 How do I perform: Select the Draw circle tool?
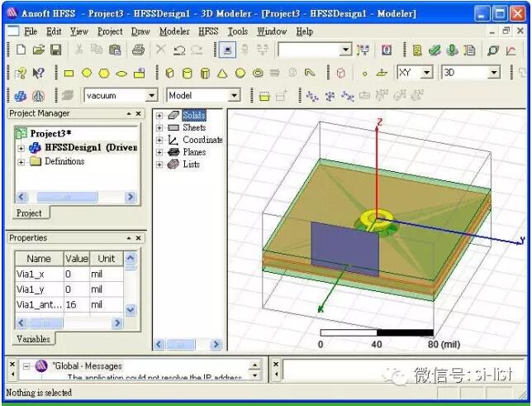pyautogui.click(x=87, y=73)
